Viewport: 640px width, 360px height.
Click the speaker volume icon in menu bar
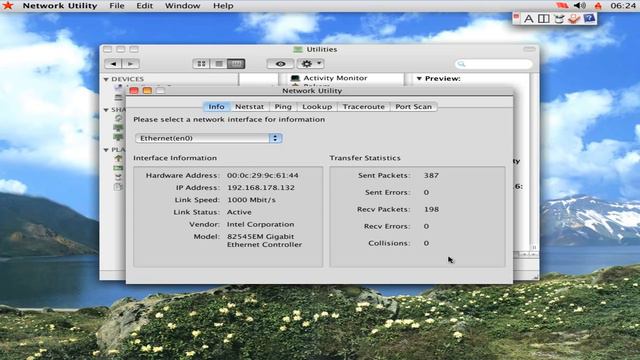(580, 5)
